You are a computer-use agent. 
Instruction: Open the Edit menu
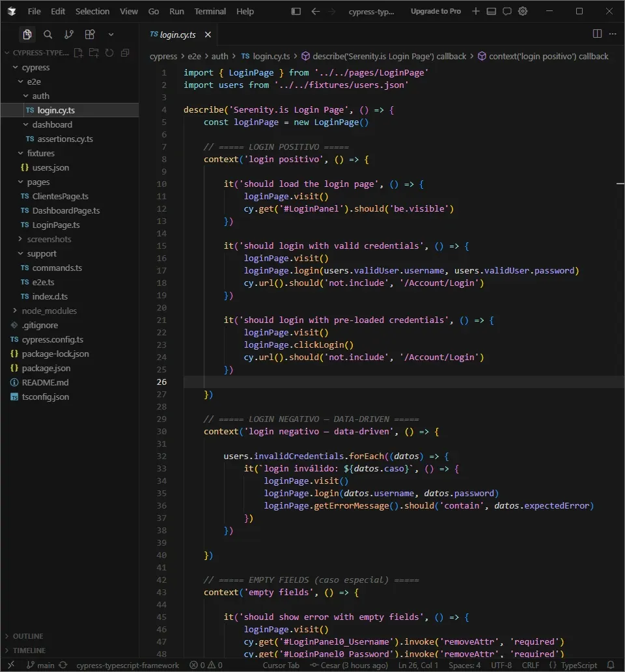coord(58,12)
